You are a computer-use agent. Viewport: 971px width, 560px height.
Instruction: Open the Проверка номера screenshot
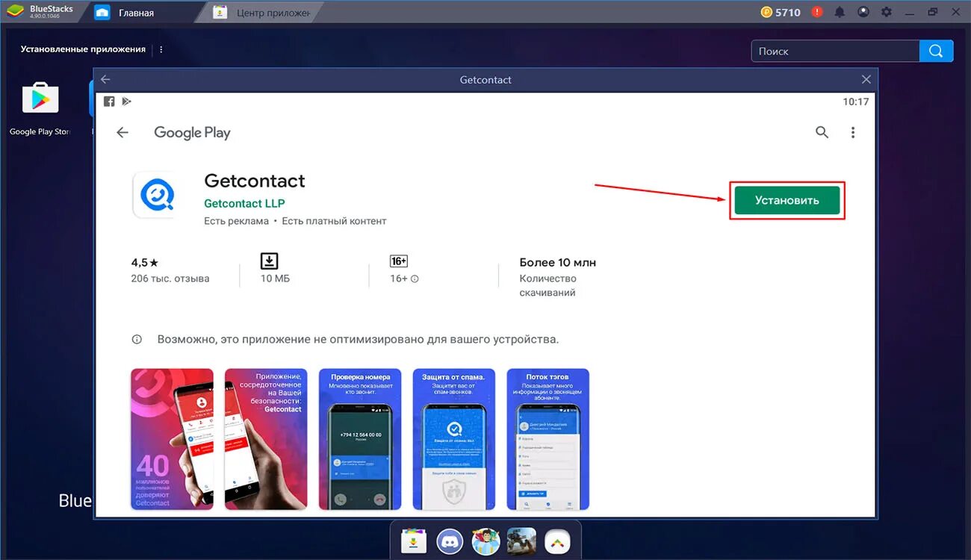click(x=360, y=439)
